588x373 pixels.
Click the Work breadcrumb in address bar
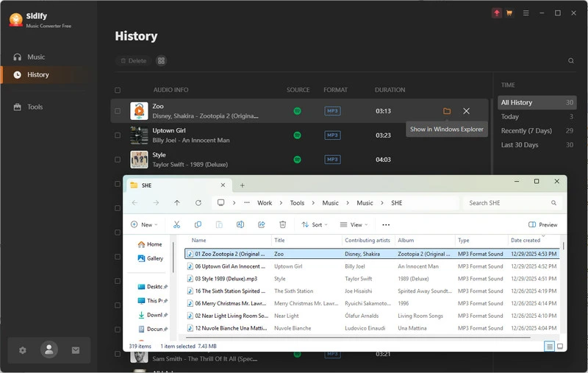pyautogui.click(x=265, y=202)
